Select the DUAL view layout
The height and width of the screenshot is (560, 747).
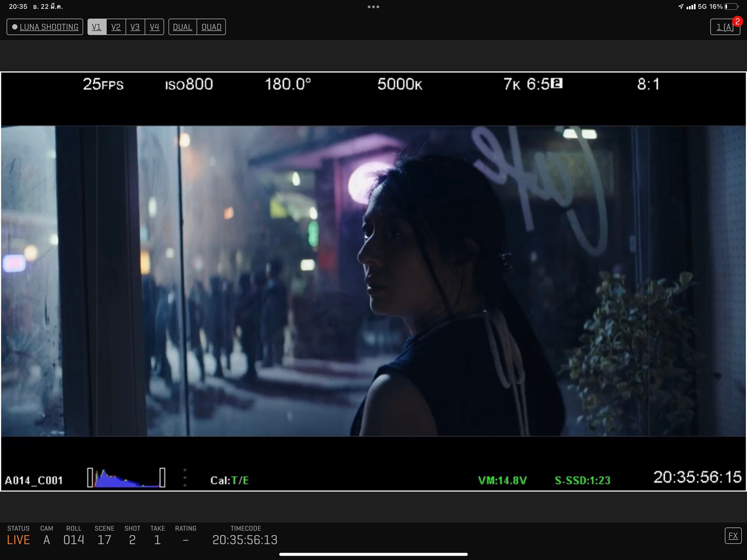(x=182, y=27)
